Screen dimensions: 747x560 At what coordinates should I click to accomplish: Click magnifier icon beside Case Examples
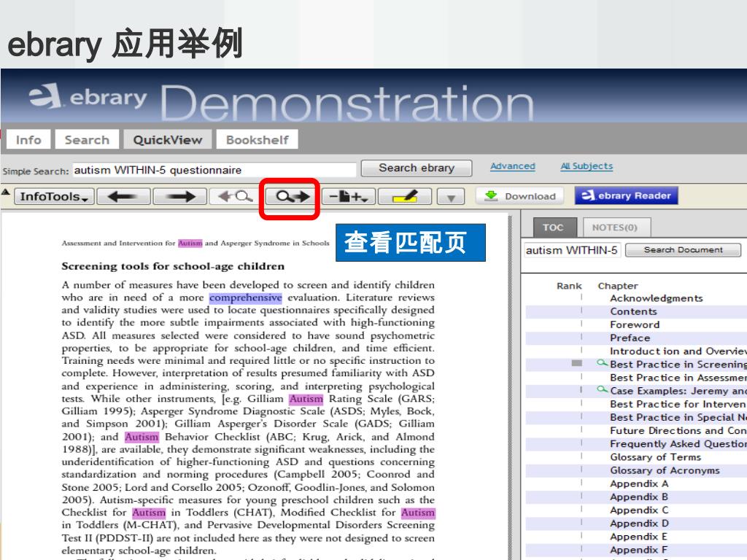(x=602, y=390)
